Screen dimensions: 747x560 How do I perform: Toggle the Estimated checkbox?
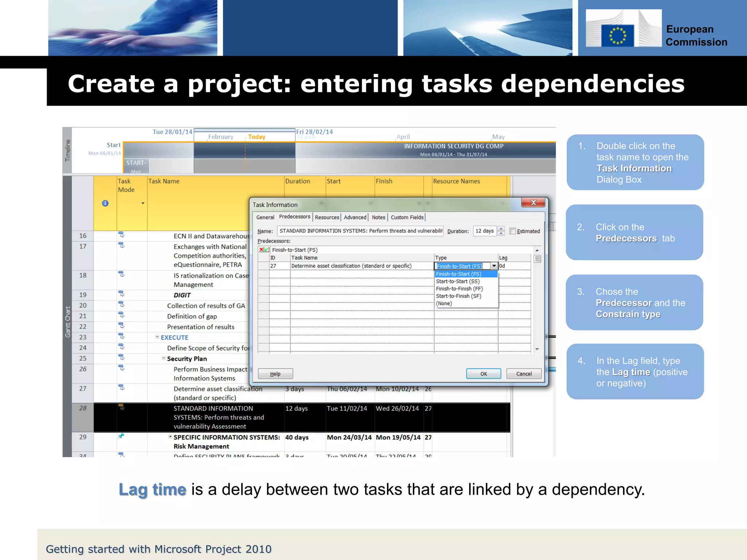(x=512, y=231)
